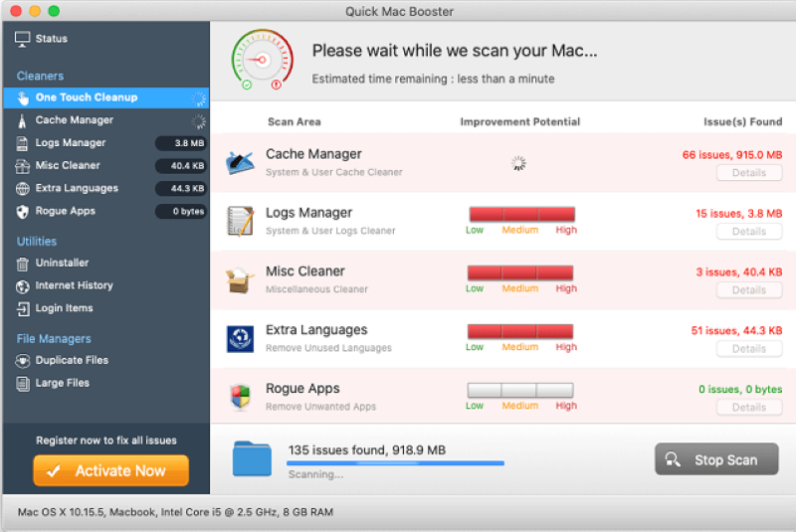Click the Cache Manager row icon
Viewport: 796px width, 532px height.
click(239, 162)
